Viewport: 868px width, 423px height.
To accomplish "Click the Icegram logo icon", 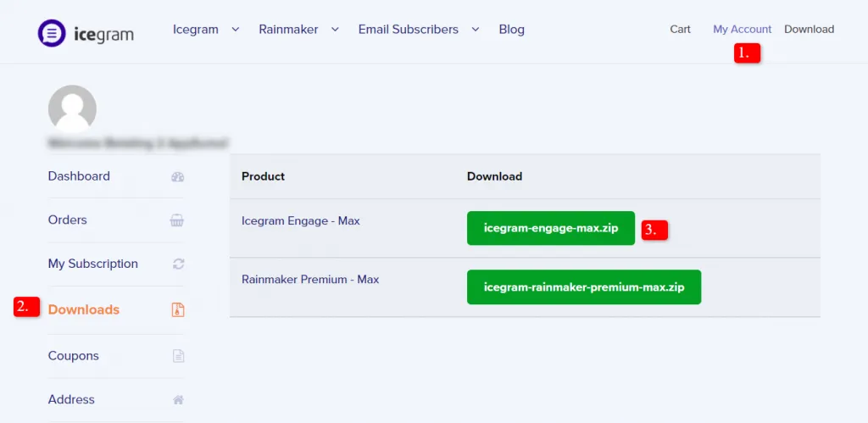I will tap(52, 33).
